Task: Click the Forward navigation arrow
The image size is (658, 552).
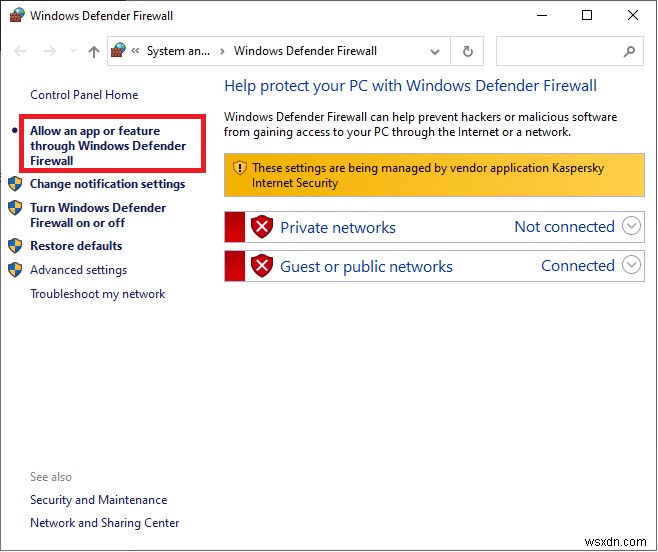Action: tap(50, 51)
